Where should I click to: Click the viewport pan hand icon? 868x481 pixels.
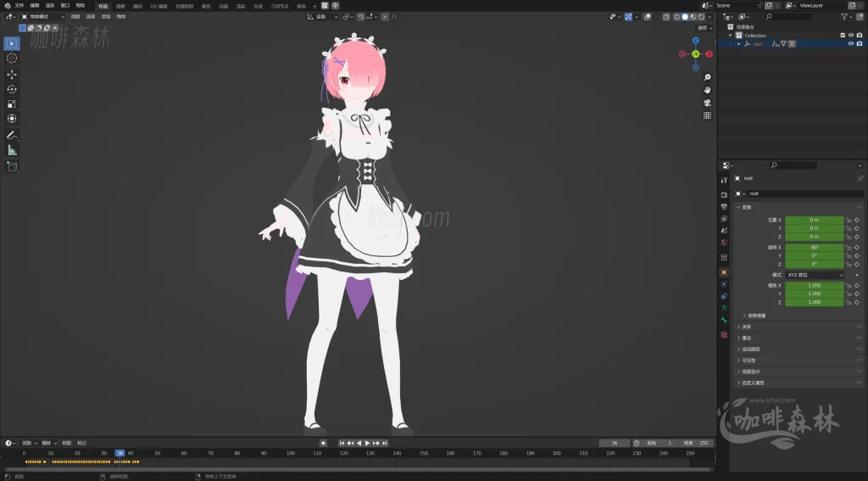pyautogui.click(x=707, y=90)
